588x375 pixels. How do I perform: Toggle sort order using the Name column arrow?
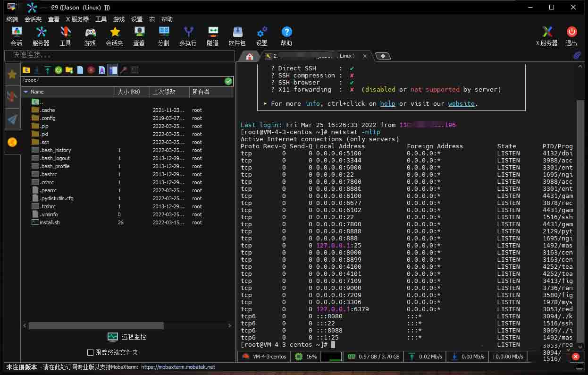coord(25,92)
